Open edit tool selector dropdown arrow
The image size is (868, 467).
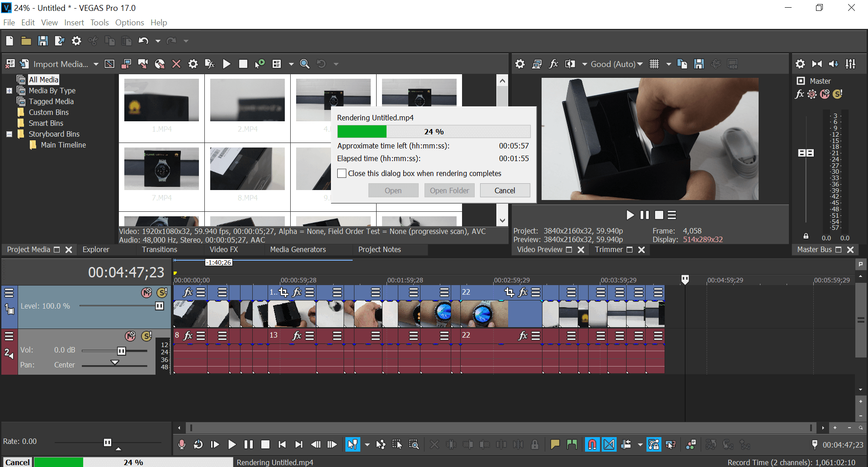click(367, 445)
